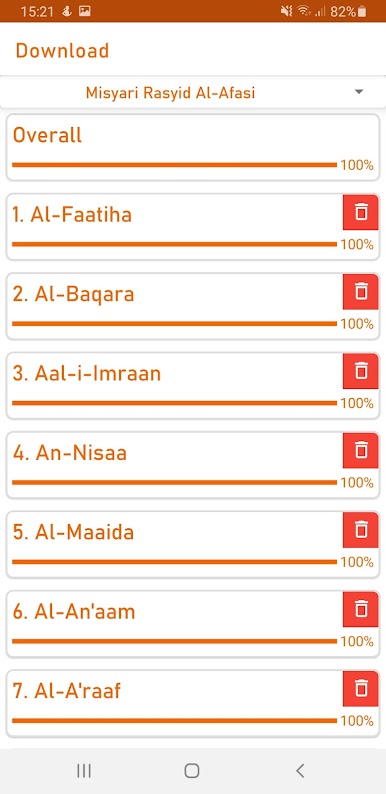The height and width of the screenshot is (794, 386).
Task: Open the reciter dropdown arrow
Action: click(359, 92)
